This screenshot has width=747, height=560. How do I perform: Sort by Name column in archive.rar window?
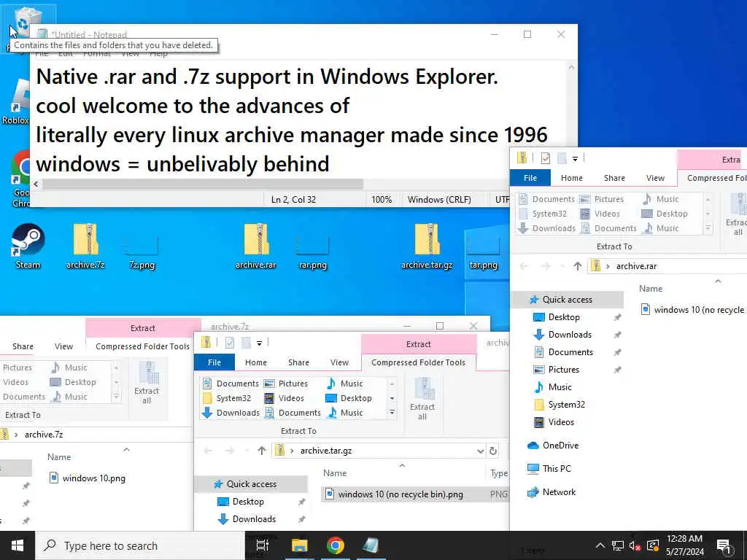pos(651,289)
